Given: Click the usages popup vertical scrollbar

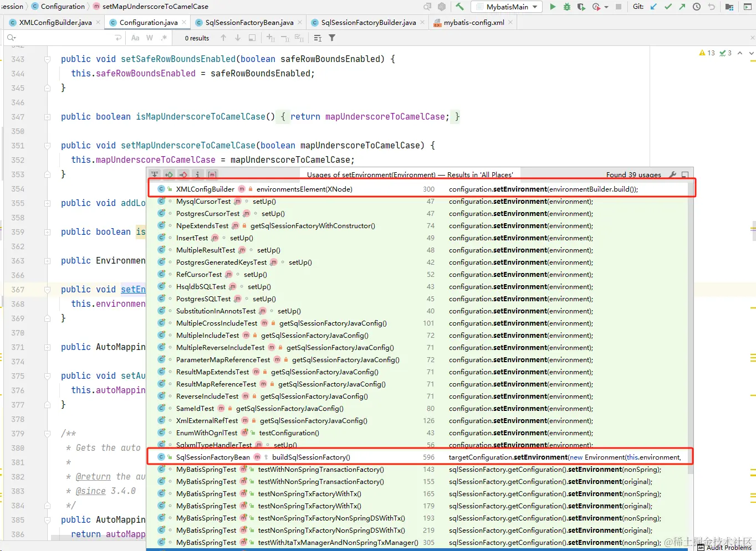Looking at the screenshot, I should pos(691,329).
